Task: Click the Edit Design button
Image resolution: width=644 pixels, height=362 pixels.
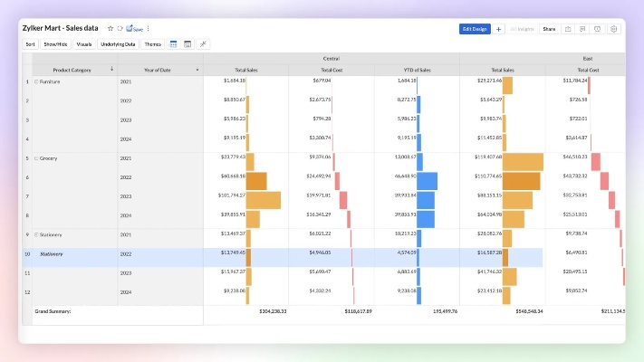Action: [476, 29]
